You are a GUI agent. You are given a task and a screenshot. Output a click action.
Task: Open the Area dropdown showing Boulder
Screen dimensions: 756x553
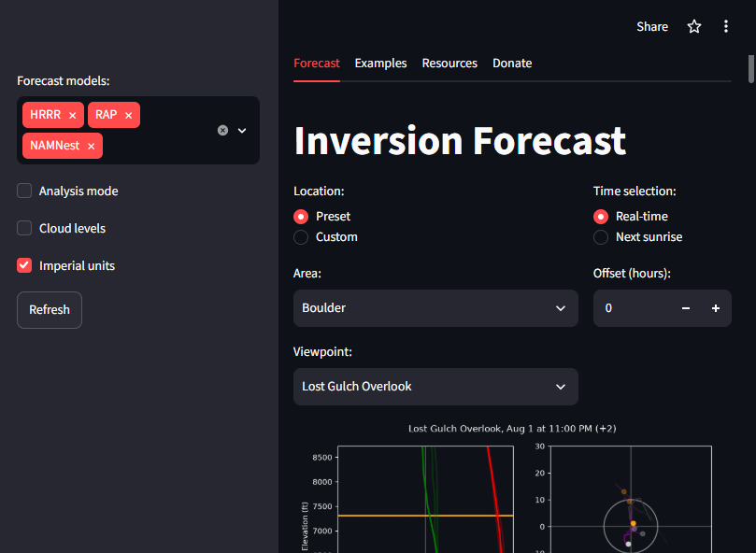tap(435, 308)
